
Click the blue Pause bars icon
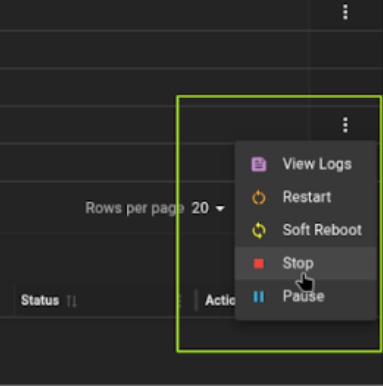tap(259, 296)
